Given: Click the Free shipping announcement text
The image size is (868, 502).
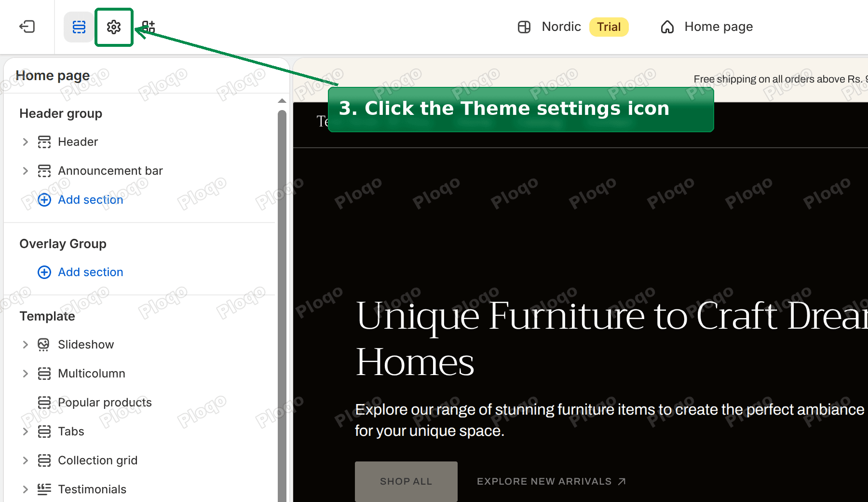Looking at the screenshot, I should [x=780, y=79].
